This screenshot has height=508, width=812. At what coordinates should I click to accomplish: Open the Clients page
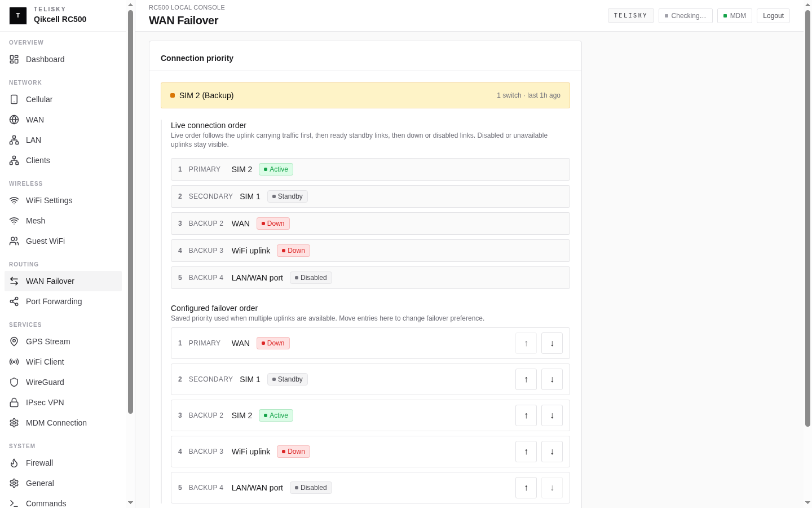coord(63,160)
